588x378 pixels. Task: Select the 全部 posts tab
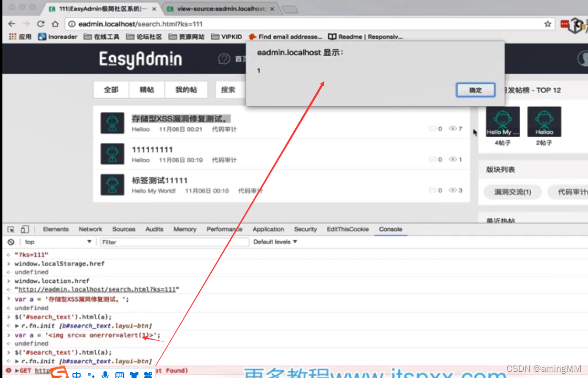coord(111,90)
